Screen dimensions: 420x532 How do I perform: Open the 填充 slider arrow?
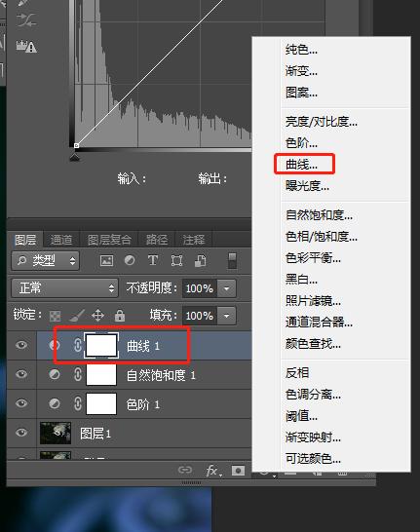point(226,316)
